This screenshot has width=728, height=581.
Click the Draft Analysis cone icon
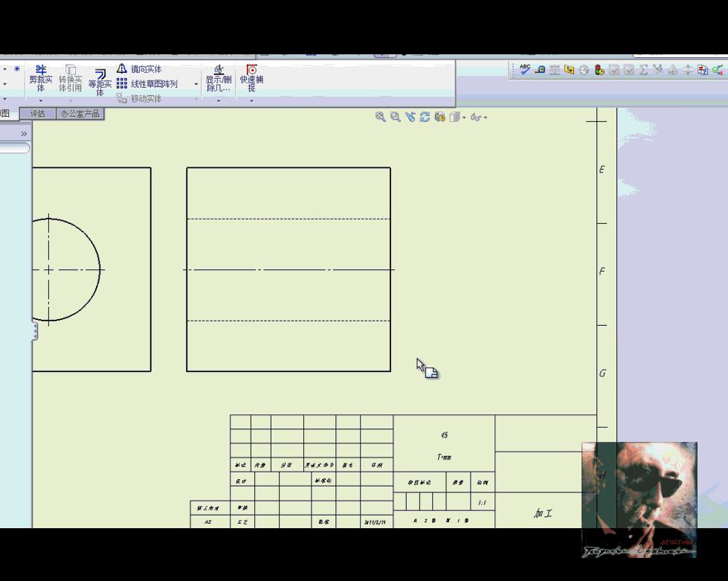673,70
